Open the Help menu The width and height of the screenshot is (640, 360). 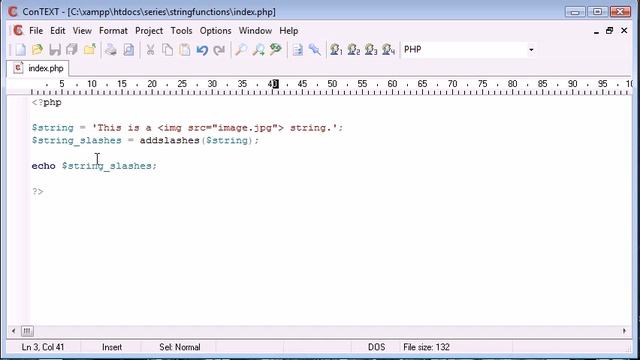[289, 31]
